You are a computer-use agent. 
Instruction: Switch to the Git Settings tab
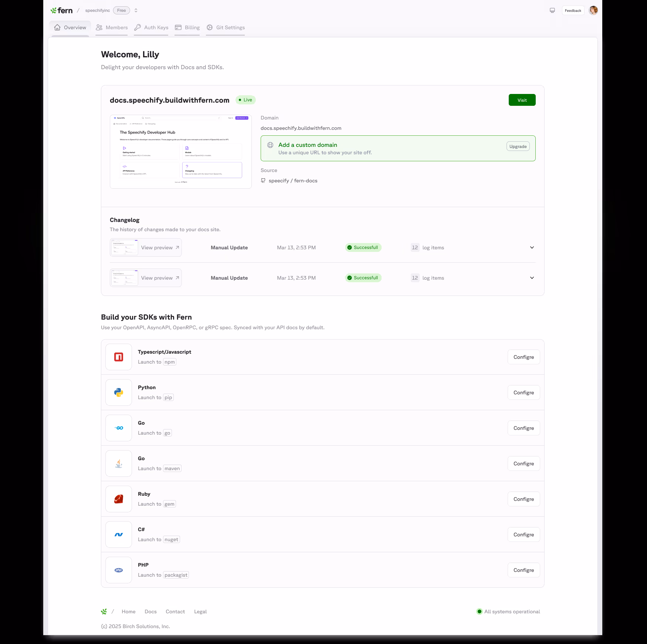[226, 27]
